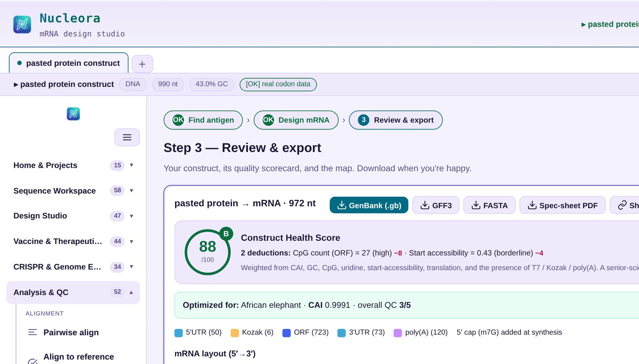Click the Analysis & QC count 52
The height and width of the screenshot is (364, 639).
click(x=117, y=292)
